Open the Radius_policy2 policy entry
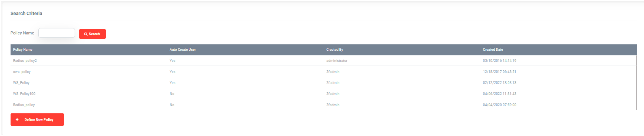The image size is (644, 136). 25,61
